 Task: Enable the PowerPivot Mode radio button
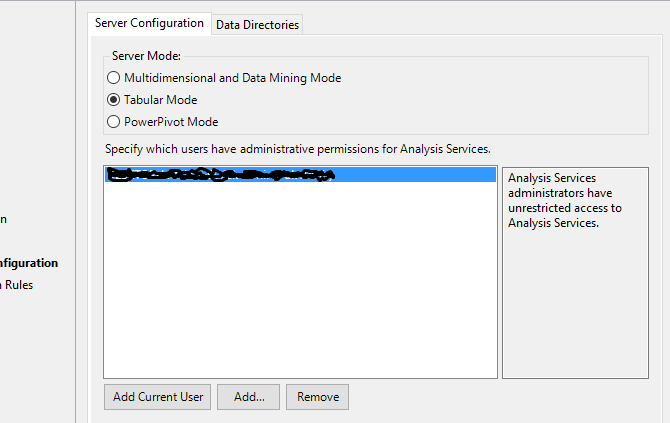[x=113, y=122]
